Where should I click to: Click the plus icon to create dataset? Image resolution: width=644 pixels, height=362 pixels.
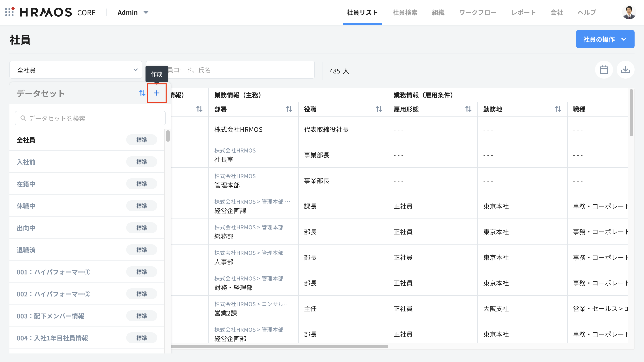(x=157, y=93)
